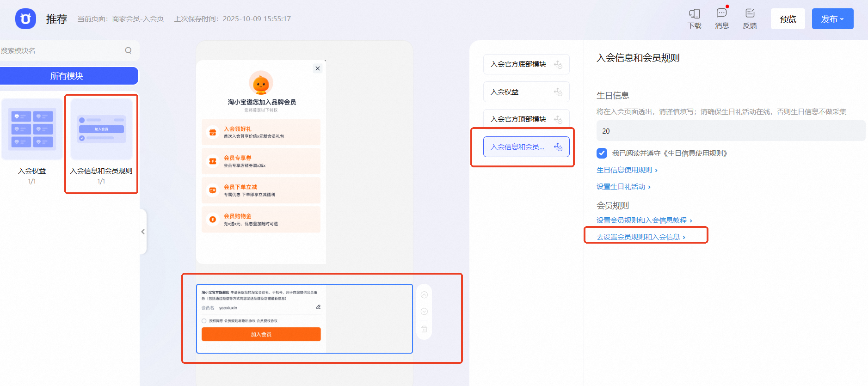Image resolution: width=868 pixels, height=386 pixels.
Task: Click the orange 加入会员 button
Action: [261, 334]
